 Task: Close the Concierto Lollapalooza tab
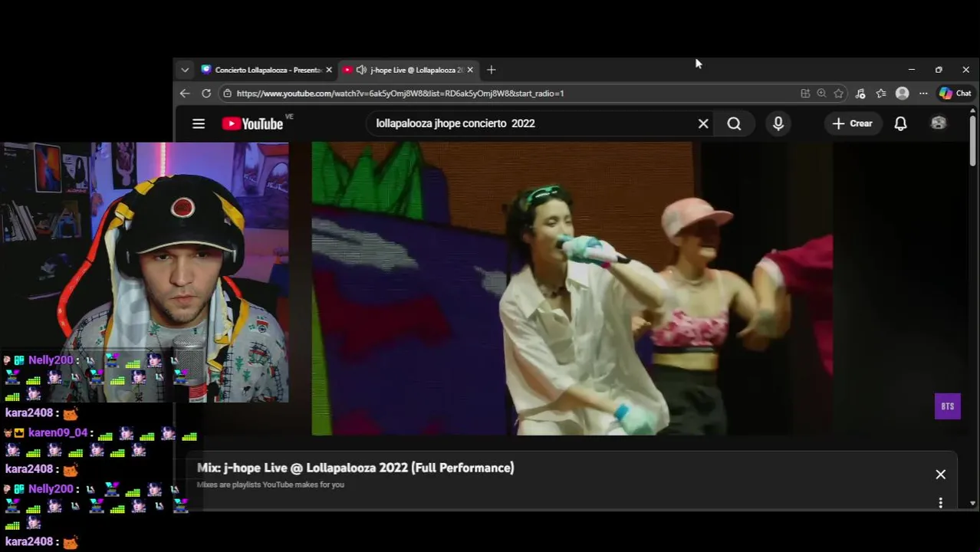(329, 70)
